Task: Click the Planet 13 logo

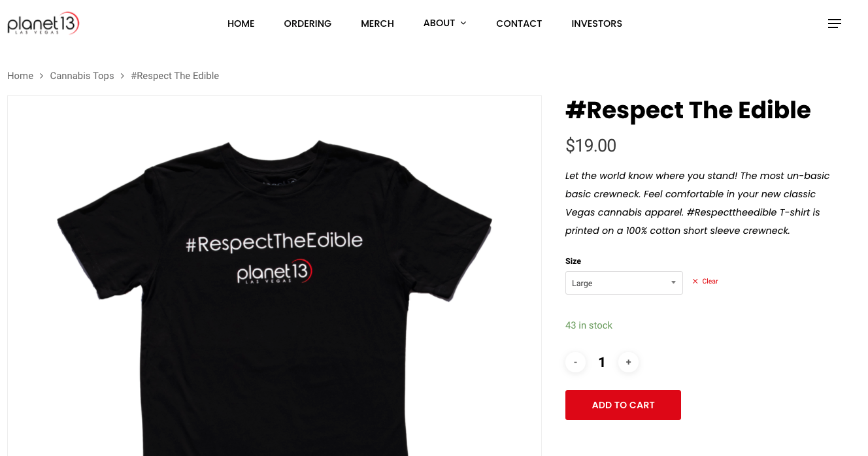Action: [x=43, y=24]
